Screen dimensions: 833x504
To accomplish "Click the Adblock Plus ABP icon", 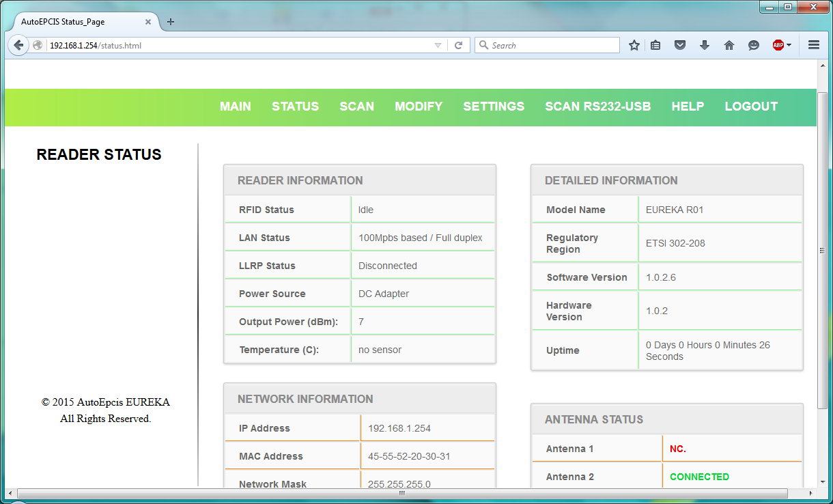I will click(x=778, y=45).
